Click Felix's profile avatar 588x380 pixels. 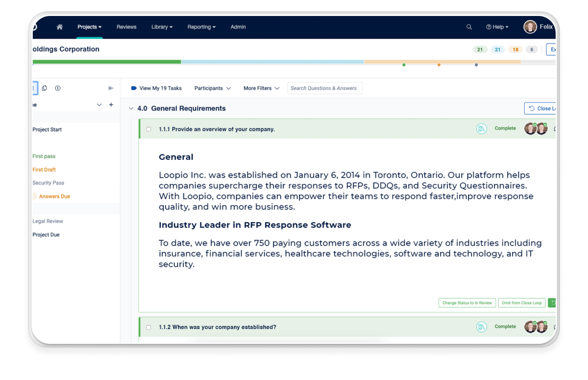click(x=530, y=27)
